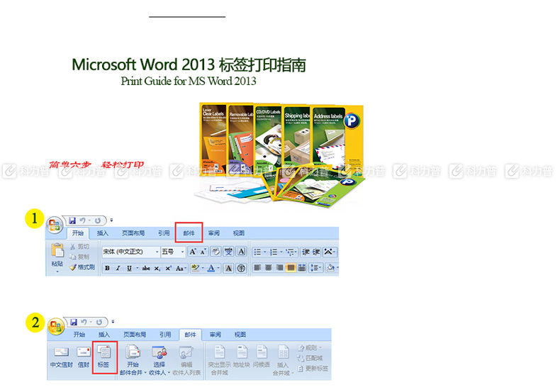Viewport: 560px width, 392px height.
Task: Click the decrease indent icon
Action: (x=306, y=252)
